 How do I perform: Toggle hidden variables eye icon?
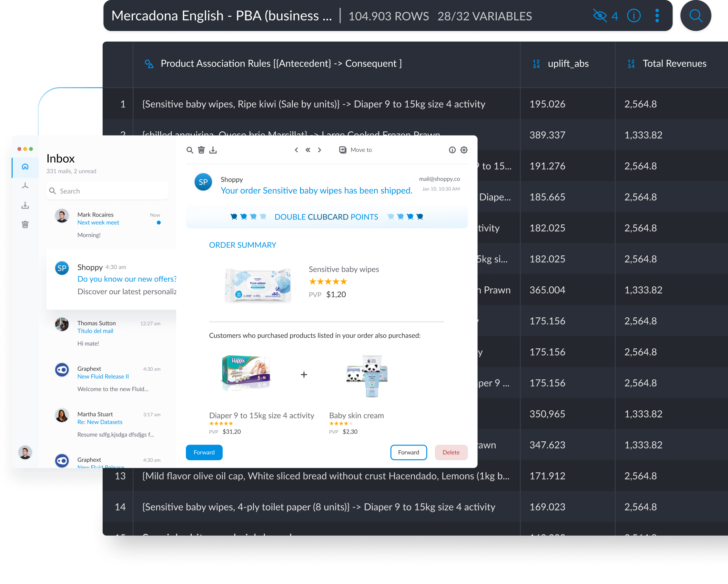point(600,16)
